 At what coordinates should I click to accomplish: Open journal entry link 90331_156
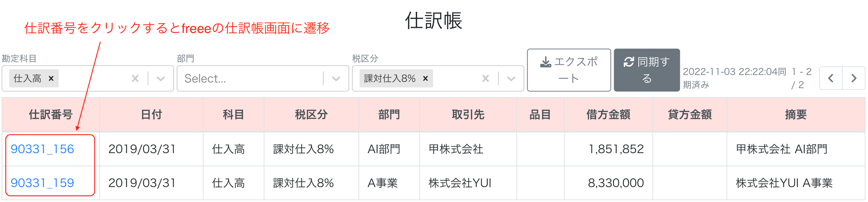point(42,149)
